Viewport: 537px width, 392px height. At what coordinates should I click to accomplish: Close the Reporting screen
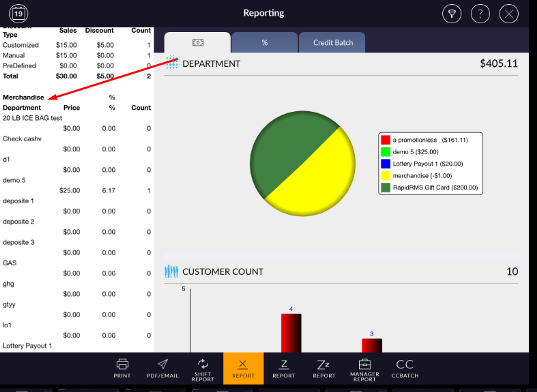coord(509,14)
